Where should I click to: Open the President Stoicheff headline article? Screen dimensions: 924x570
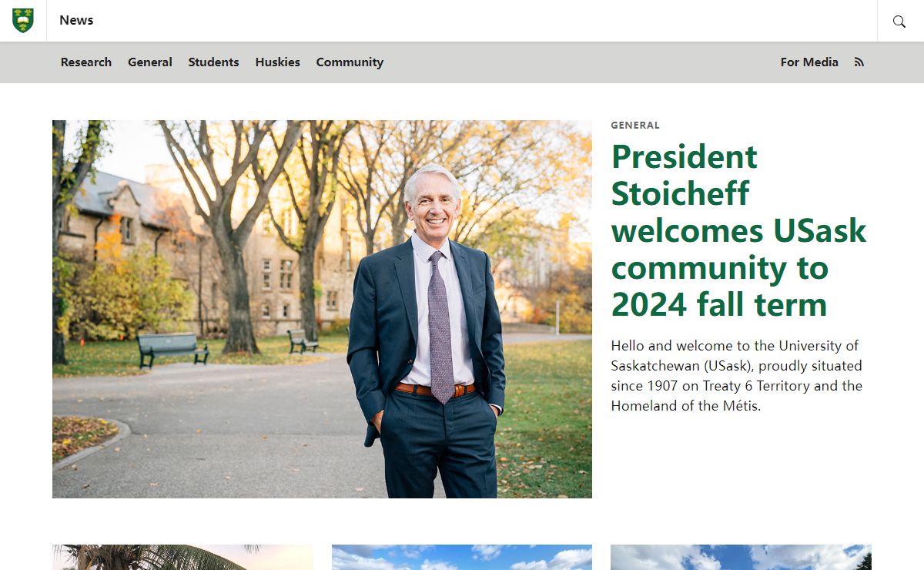(738, 230)
